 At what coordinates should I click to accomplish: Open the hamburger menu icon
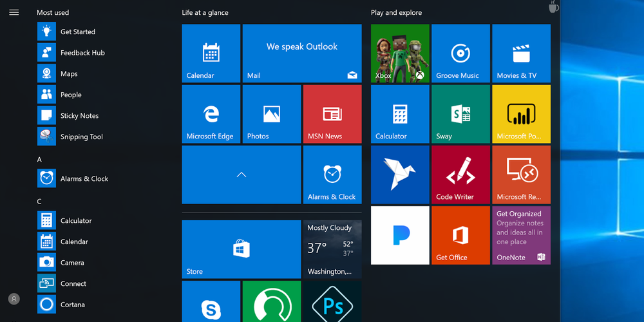point(14,12)
